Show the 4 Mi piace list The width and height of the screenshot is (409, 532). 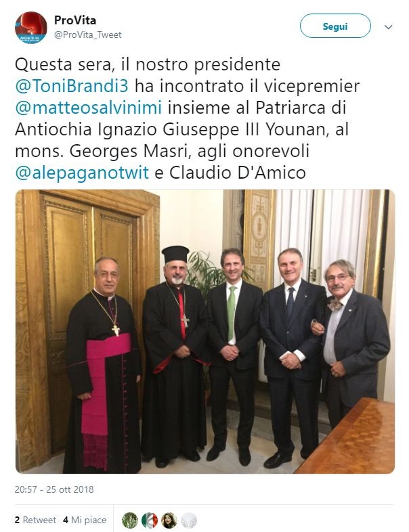pos(85,520)
